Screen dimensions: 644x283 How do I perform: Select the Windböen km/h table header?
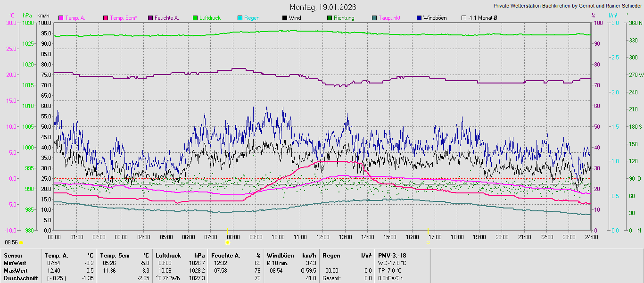tap(291, 256)
